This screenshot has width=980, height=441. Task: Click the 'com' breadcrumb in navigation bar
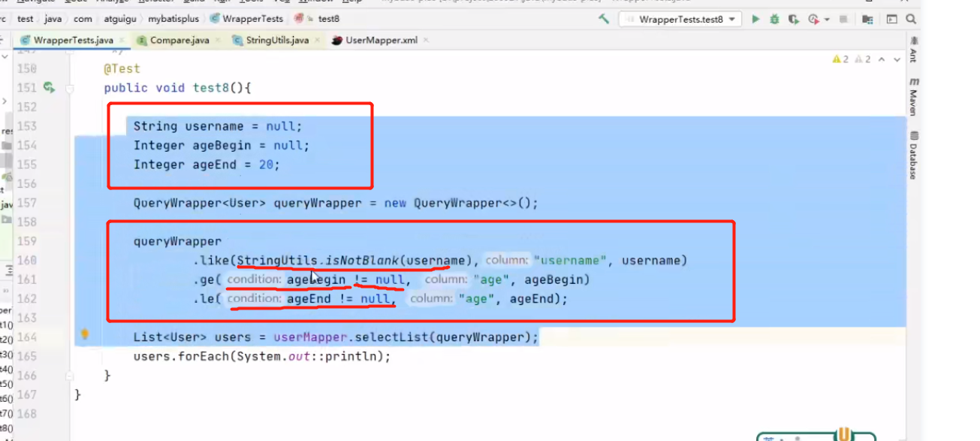tap(83, 19)
